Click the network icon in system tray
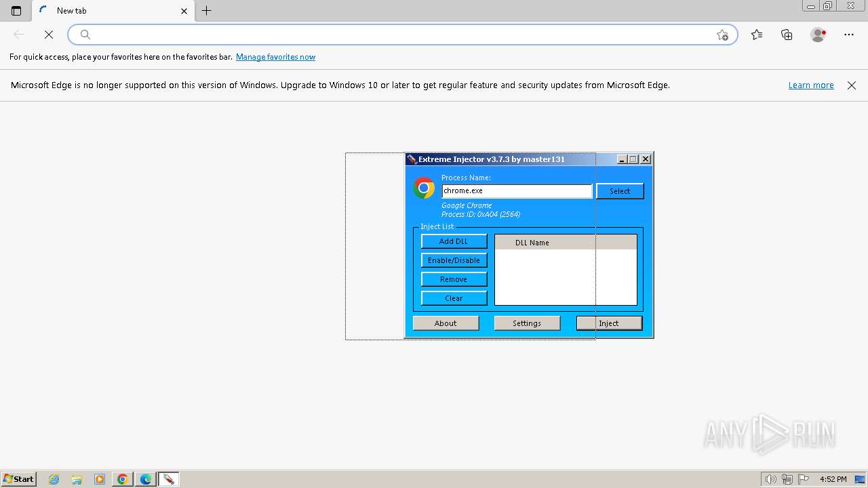 tap(787, 479)
